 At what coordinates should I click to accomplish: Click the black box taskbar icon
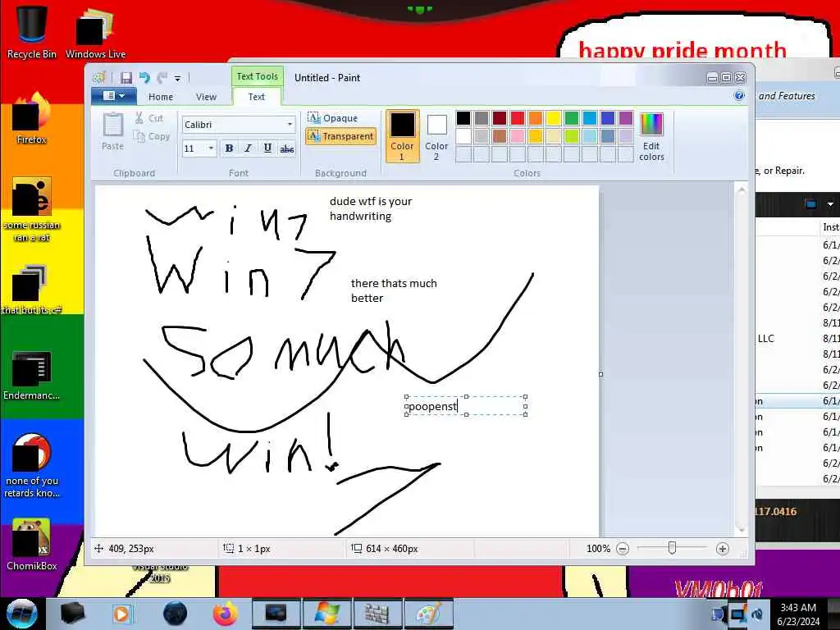click(x=72, y=614)
